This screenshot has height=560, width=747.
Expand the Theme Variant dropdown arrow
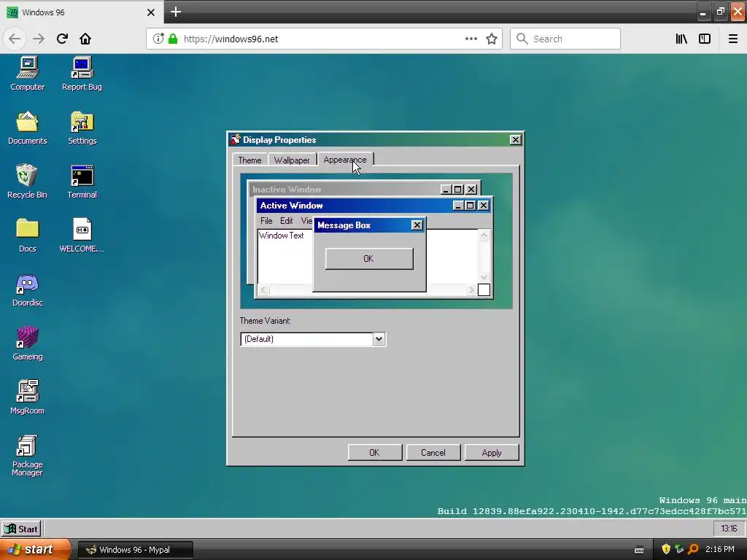point(379,339)
